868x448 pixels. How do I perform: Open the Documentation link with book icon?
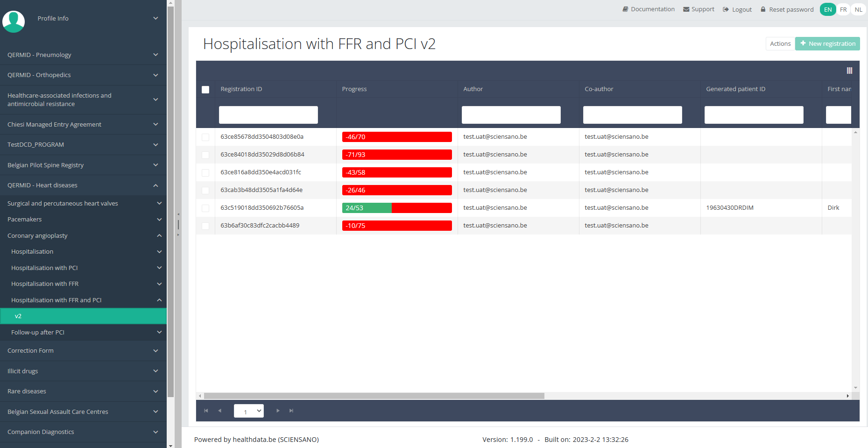(x=648, y=9)
